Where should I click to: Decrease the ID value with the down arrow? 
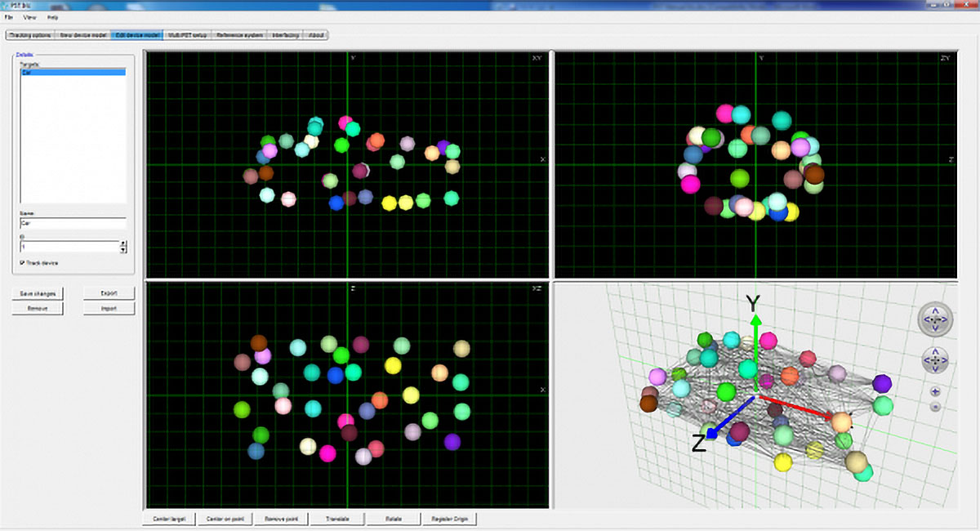[122, 250]
